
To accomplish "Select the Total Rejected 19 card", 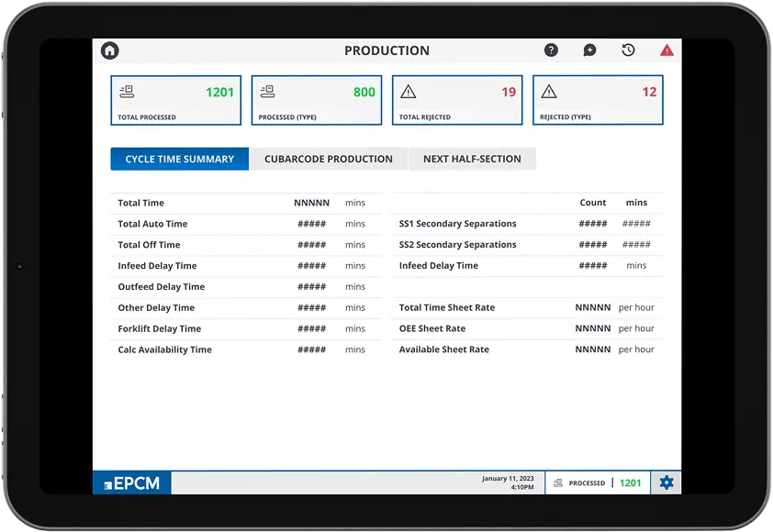I will coord(457,101).
